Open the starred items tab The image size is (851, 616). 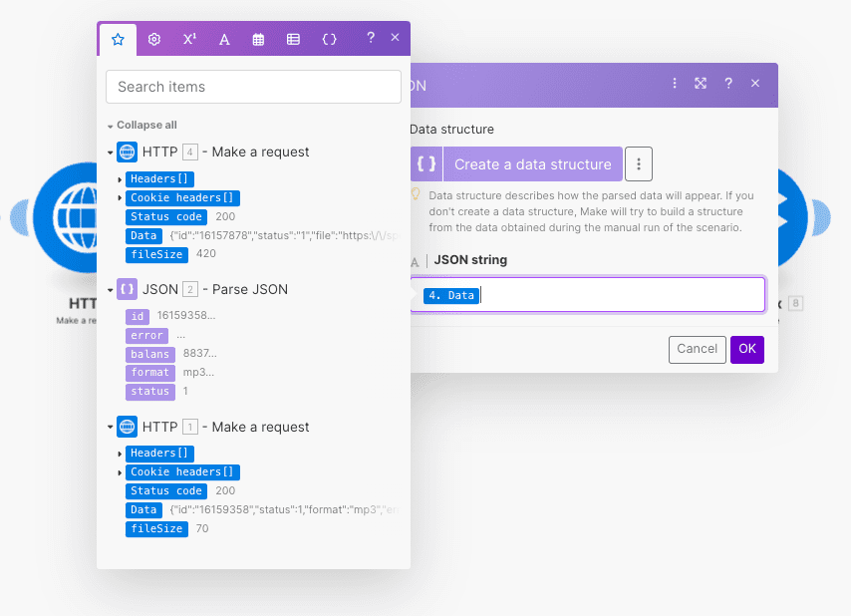tap(118, 39)
